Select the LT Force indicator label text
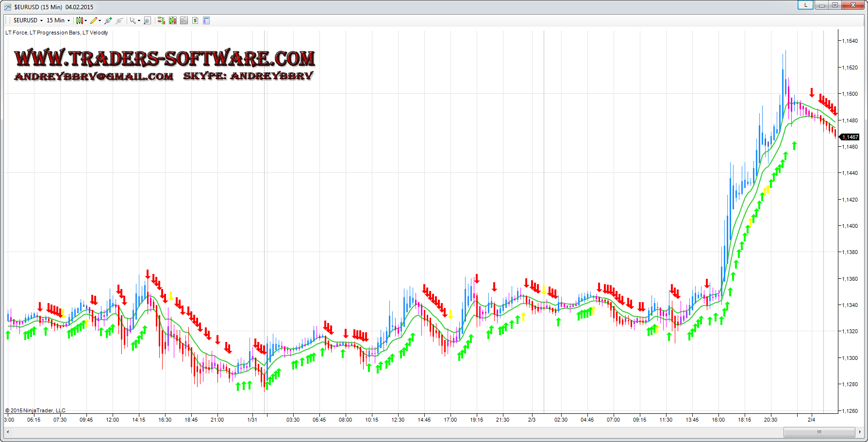 17,33
